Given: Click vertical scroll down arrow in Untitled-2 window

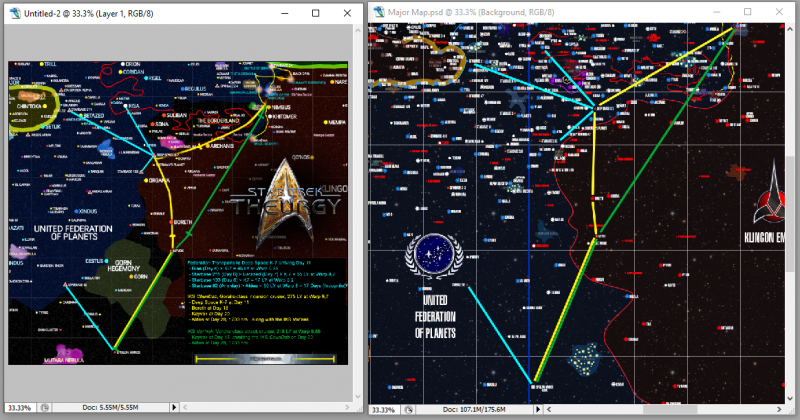Looking at the screenshot, I should coord(357,397).
